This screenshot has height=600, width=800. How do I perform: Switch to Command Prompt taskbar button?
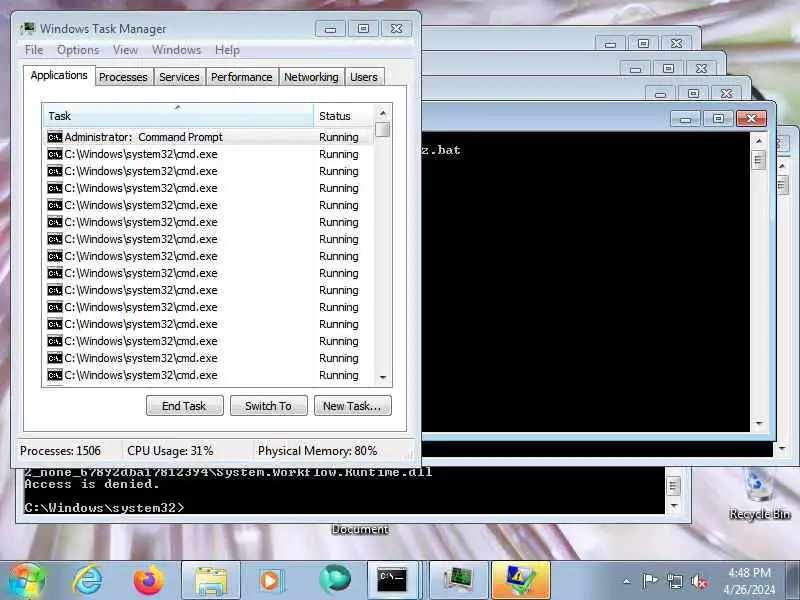tap(392, 580)
